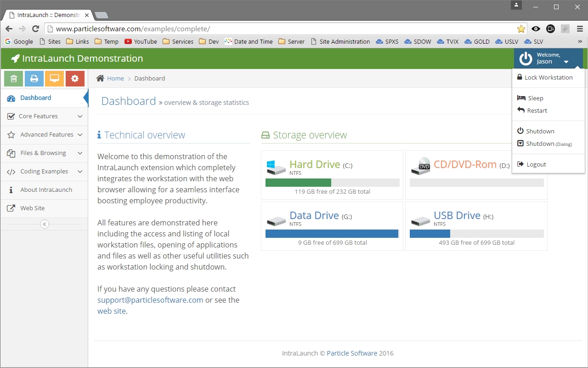Open the Google bookmark
The image size is (588, 368).
pos(19,41)
